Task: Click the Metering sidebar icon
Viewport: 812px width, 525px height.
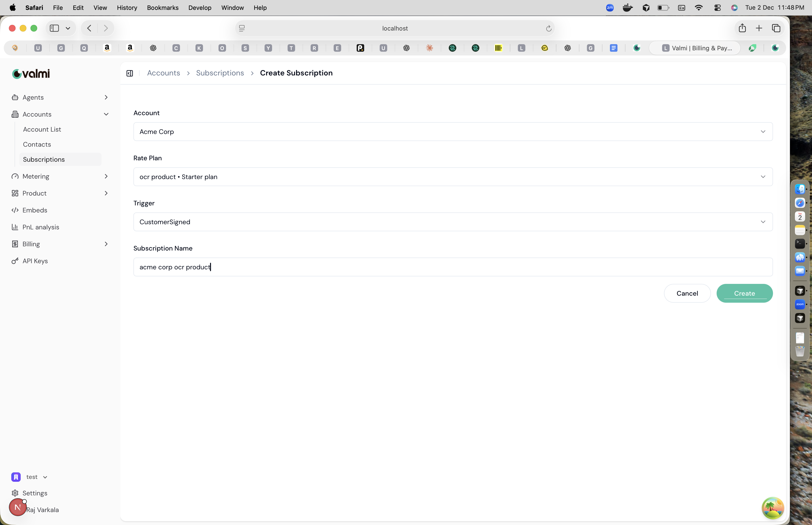Action: click(15, 176)
